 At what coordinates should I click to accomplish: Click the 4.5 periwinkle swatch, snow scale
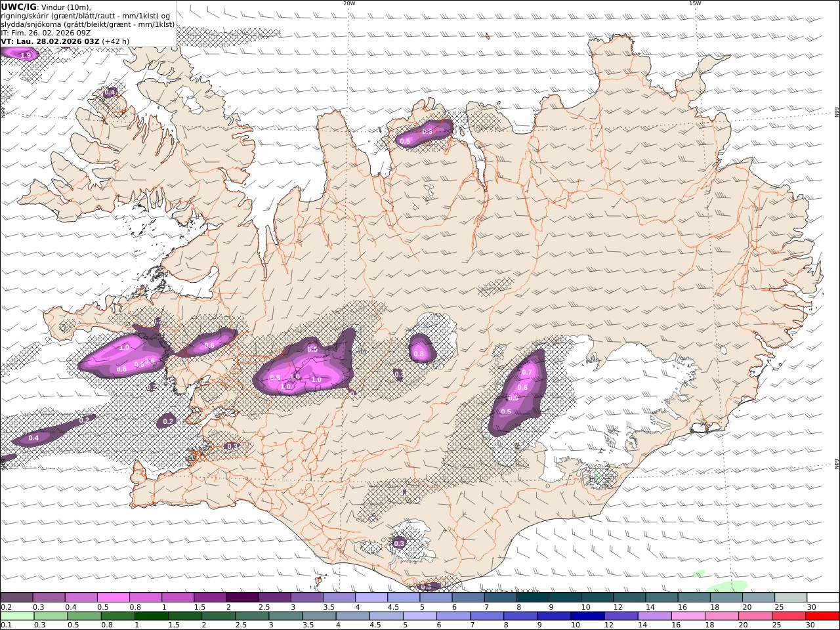pos(403,597)
